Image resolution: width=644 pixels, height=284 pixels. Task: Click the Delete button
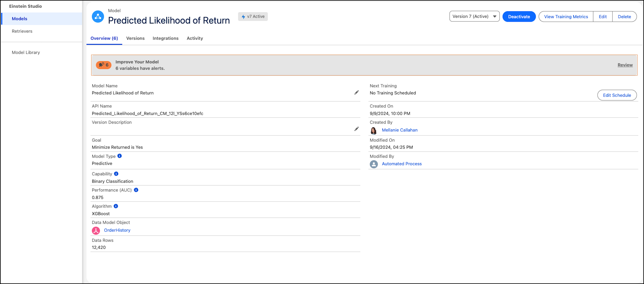point(624,17)
